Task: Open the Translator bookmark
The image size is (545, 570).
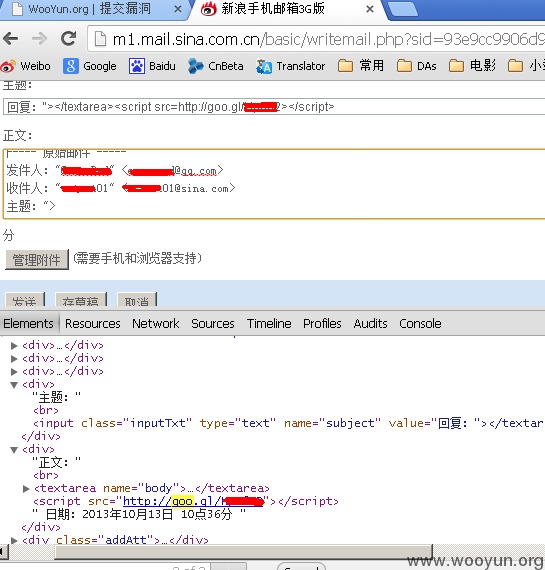Action: pos(290,66)
